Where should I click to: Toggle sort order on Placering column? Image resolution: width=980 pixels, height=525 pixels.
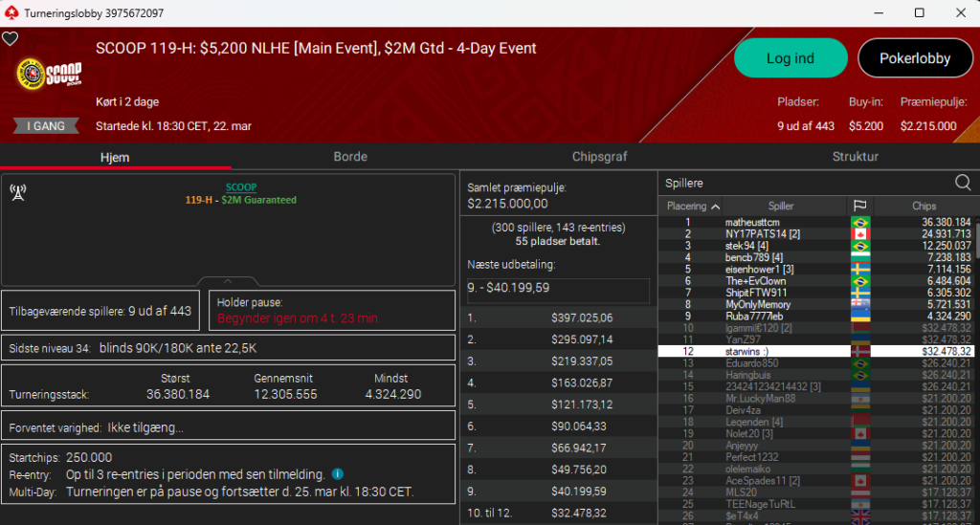pyautogui.click(x=694, y=206)
